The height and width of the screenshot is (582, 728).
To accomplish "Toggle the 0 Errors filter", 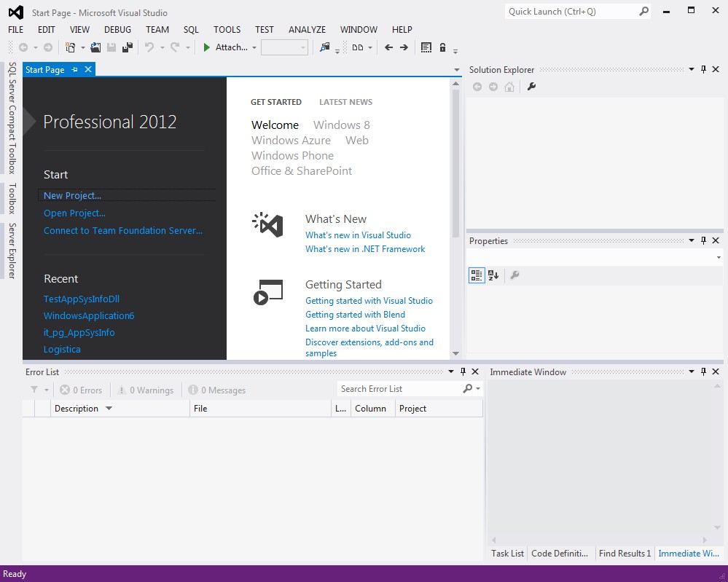I will point(81,390).
